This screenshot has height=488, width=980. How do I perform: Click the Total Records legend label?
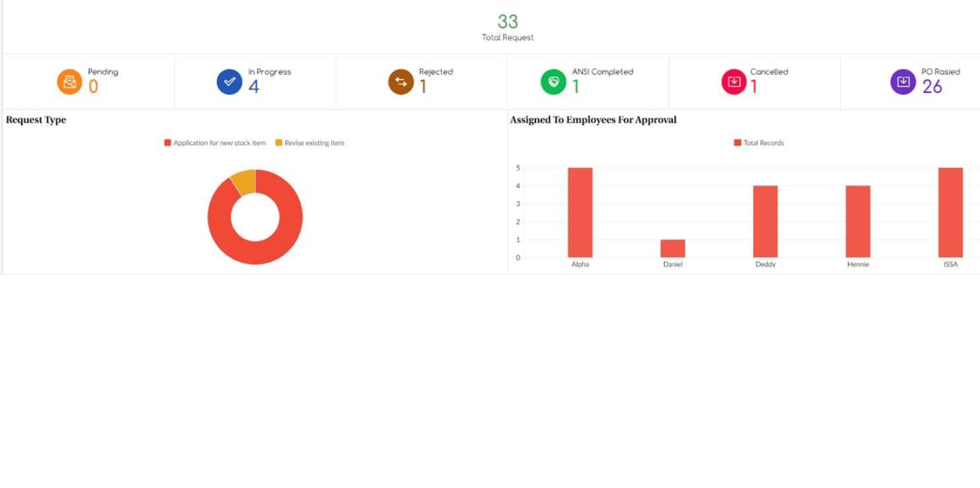764,143
